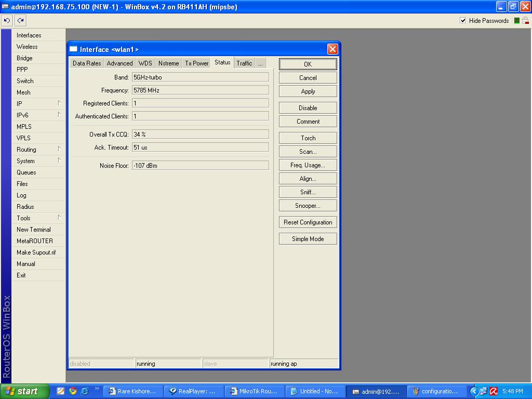Click the green status indicator icon
532x399 pixels.
click(517, 21)
